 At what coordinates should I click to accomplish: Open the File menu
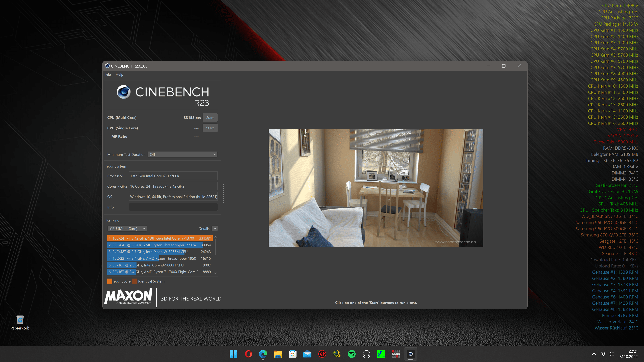click(x=108, y=74)
